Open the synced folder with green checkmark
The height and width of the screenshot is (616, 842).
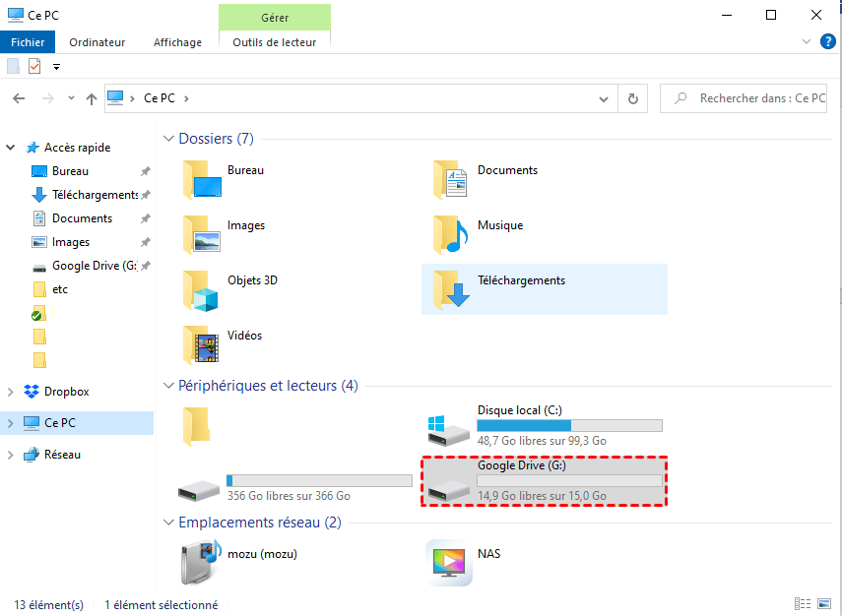point(38,313)
